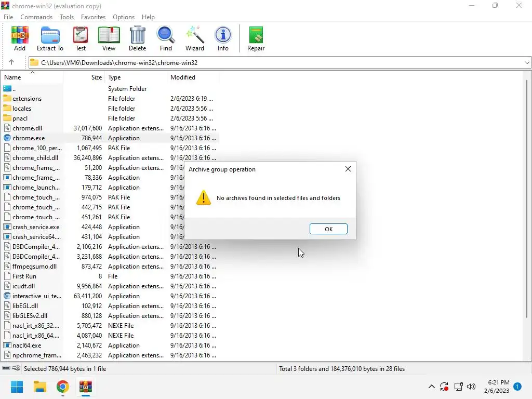Screen dimensions: 532x399
Task: Select chrome_launch... application row
Action: pos(94,187)
